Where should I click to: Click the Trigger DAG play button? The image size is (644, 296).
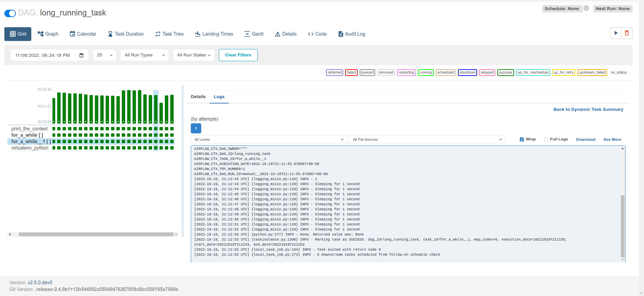[615, 33]
